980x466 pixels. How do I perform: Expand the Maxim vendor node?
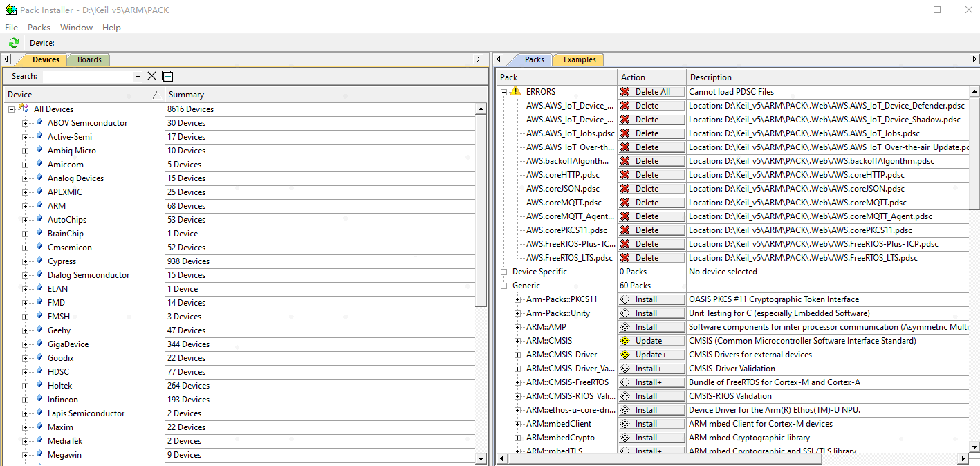tap(26, 427)
